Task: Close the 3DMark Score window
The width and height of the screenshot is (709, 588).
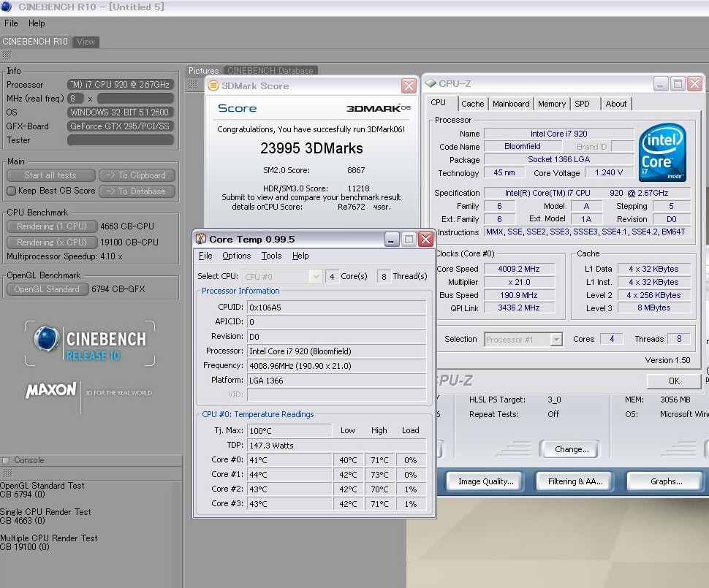Action: click(409, 86)
